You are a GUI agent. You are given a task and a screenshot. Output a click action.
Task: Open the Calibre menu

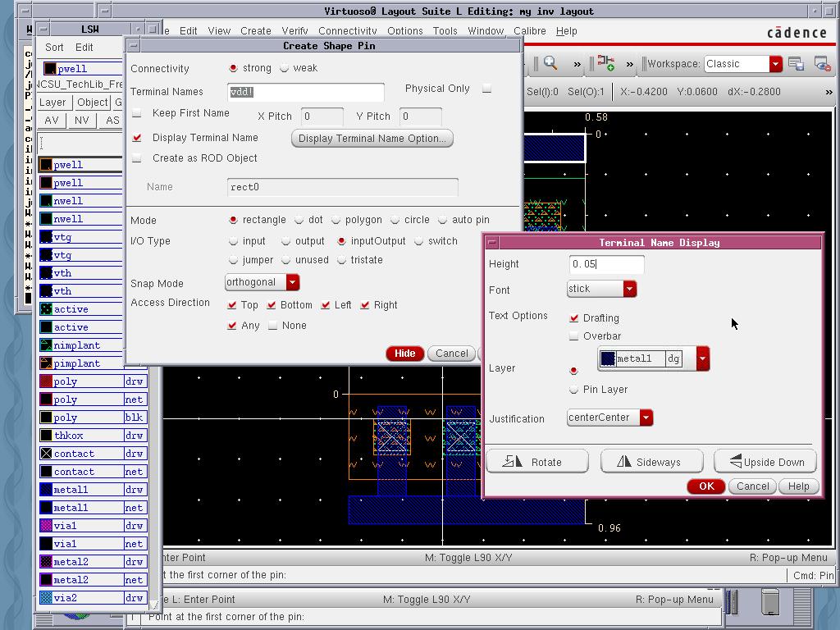click(x=530, y=31)
